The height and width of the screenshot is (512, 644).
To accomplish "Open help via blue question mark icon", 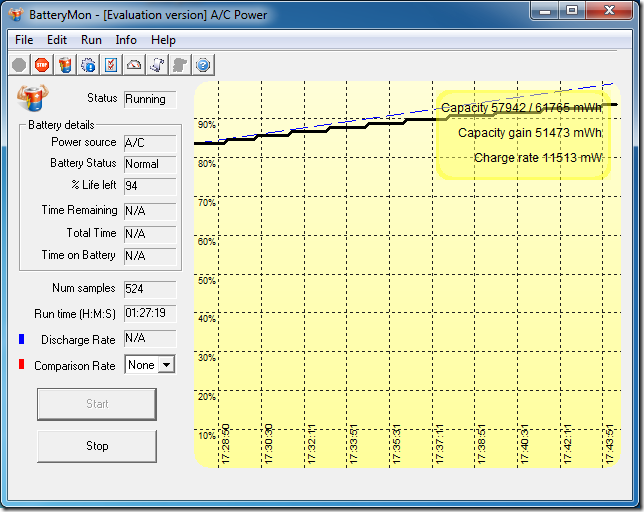I will point(203,65).
